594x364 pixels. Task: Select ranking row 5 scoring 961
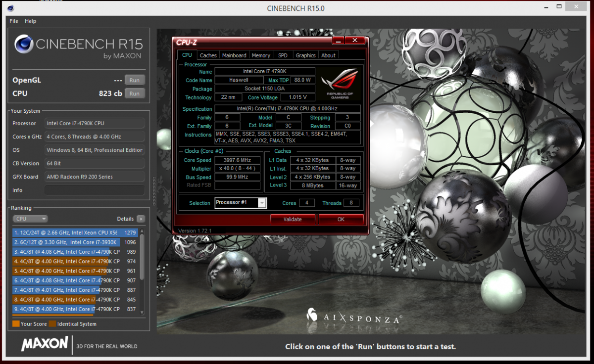[x=75, y=271]
